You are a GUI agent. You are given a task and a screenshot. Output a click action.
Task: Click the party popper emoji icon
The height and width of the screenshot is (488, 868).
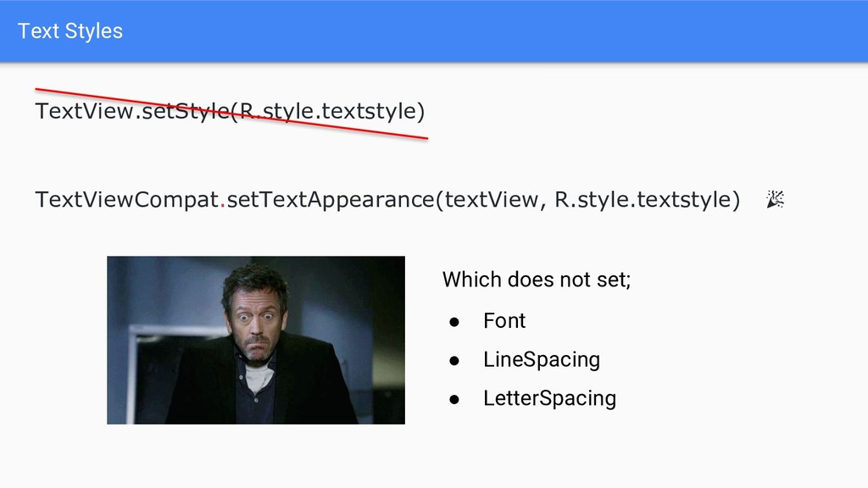(775, 199)
